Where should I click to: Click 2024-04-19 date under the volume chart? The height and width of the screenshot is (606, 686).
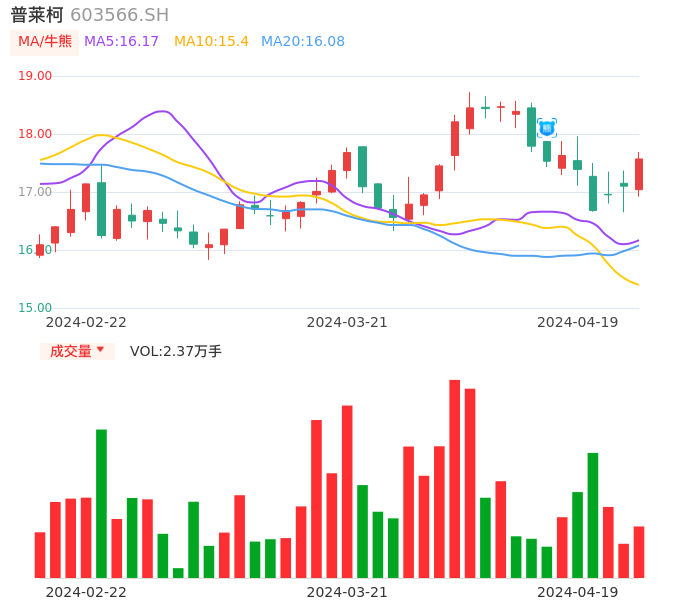tap(578, 591)
